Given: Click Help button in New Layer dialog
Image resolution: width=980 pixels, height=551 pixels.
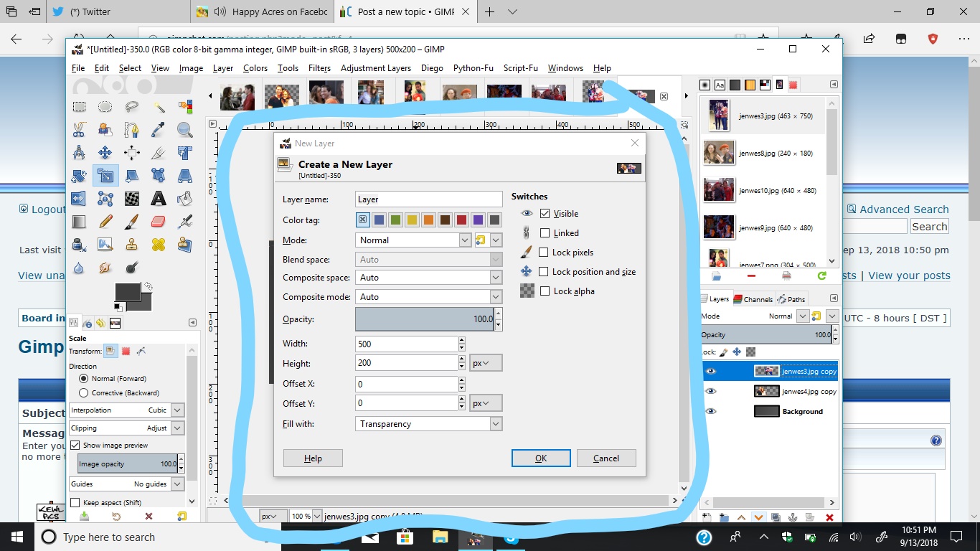Looking at the screenshot, I should (x=313, y=458).
